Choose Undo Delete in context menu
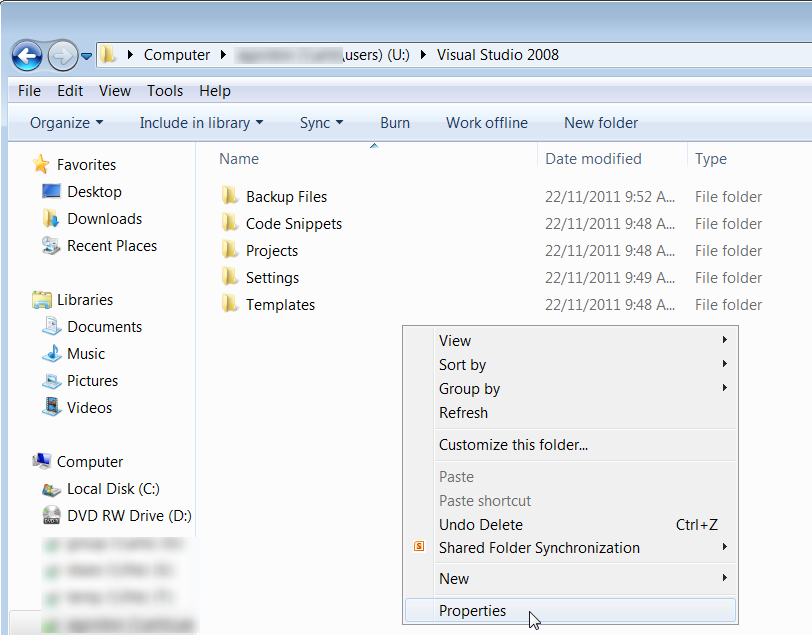Image resolution: width=812 pixels, height=635 pixels. pyautogui.click(x=570, y=525)
